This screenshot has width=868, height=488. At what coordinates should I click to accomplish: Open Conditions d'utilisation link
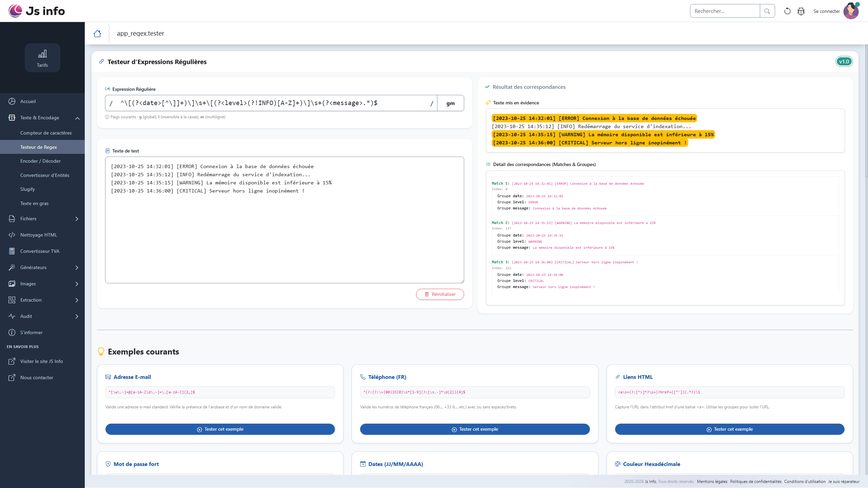[x=805, y=482]
